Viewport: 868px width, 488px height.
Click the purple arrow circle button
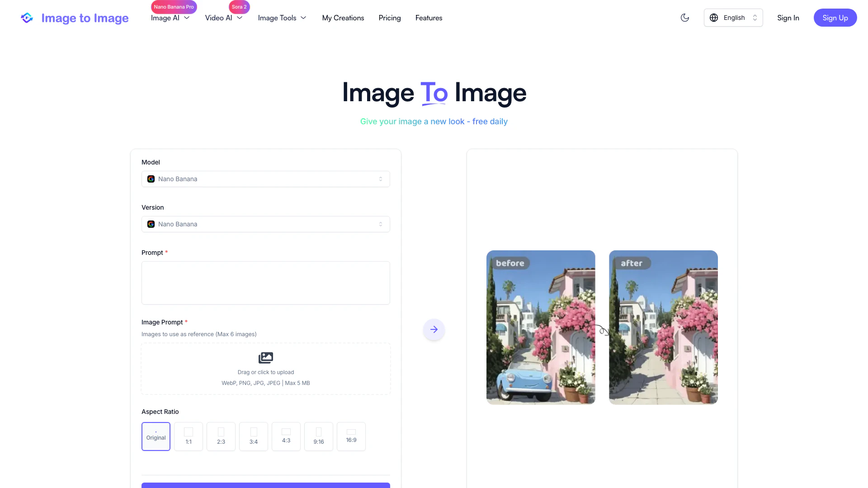point(434,329)
